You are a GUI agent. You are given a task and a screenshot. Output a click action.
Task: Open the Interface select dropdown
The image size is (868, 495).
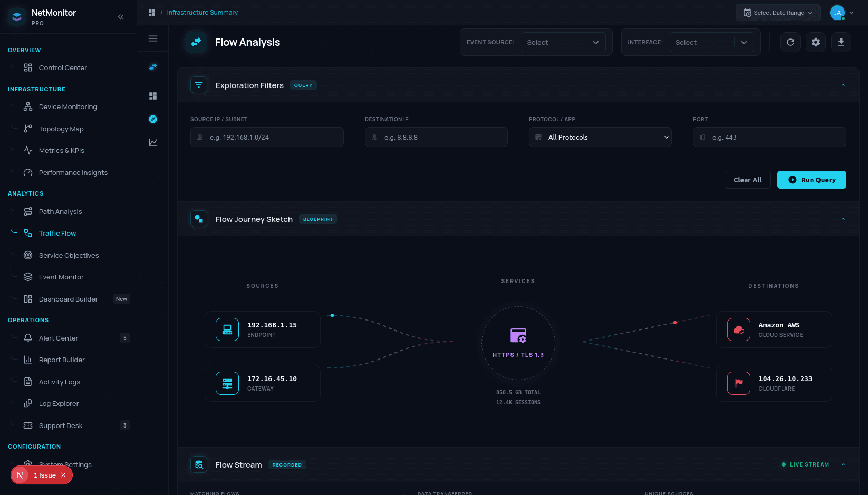tap(711, 42)
